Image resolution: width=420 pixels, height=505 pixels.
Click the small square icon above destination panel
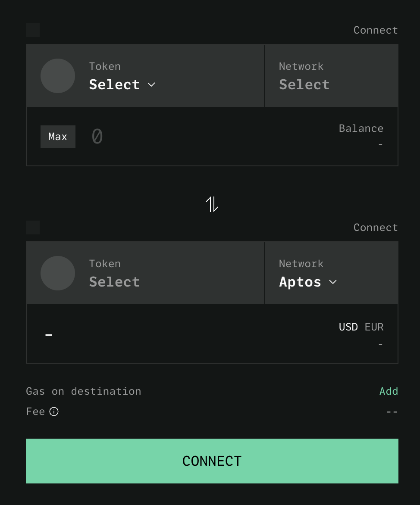[x=33, y=228]
